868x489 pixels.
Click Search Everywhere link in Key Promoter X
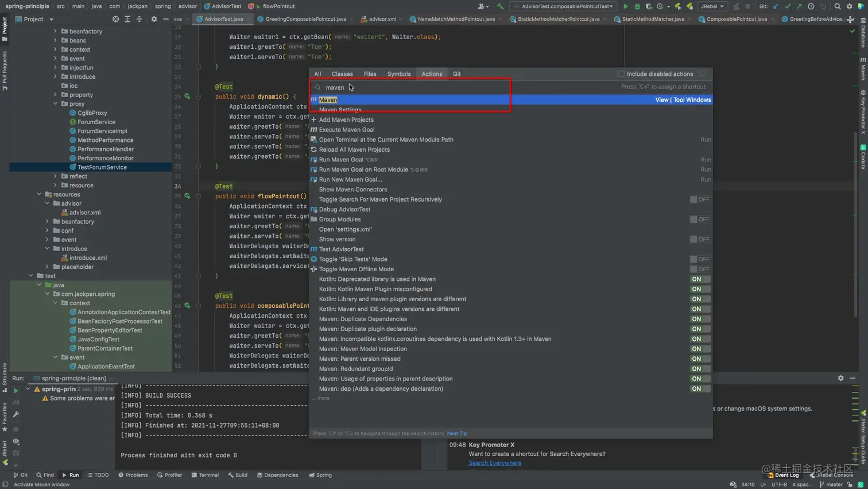pyautogui.click(x=495, y=463)
